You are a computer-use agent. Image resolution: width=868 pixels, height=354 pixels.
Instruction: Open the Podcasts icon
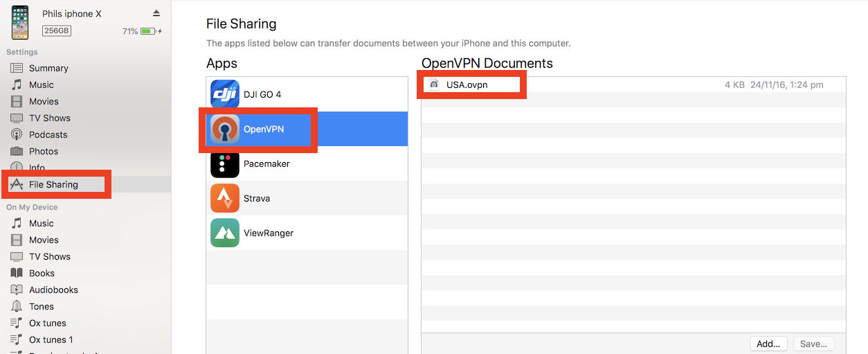click(x=17, y=134)
